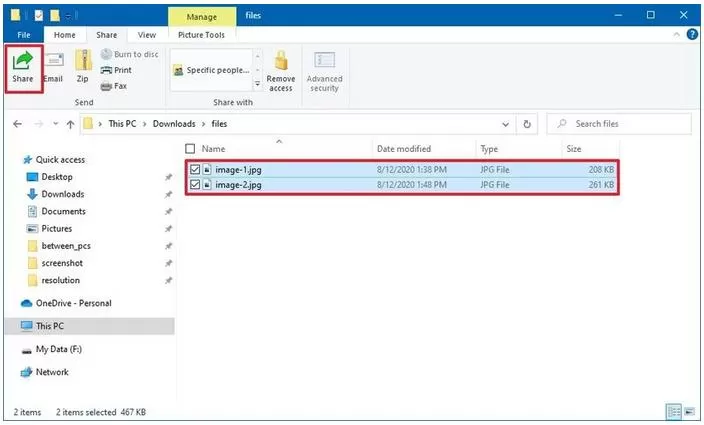Click the 208 KB size cell

pyautogui.click(x=601, y=170)
